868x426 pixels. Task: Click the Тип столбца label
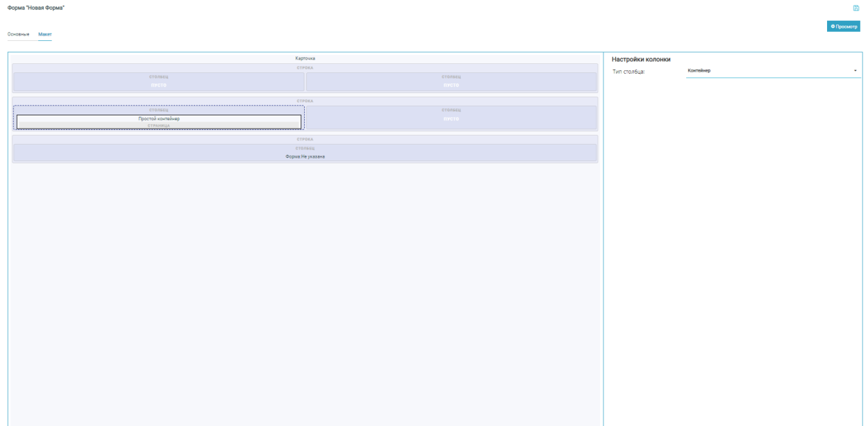point(628,72)
